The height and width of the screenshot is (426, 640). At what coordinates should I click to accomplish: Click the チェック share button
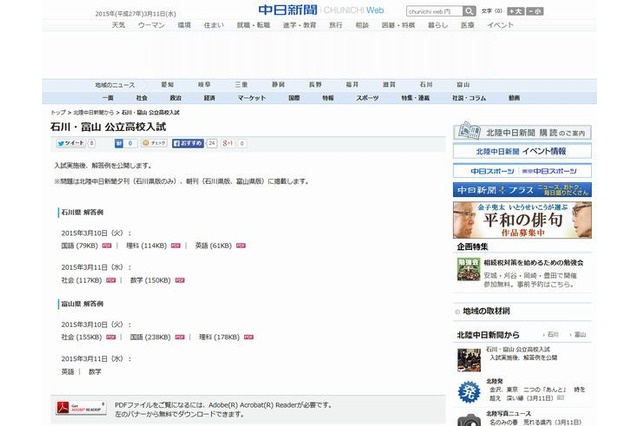coord(154,143)
